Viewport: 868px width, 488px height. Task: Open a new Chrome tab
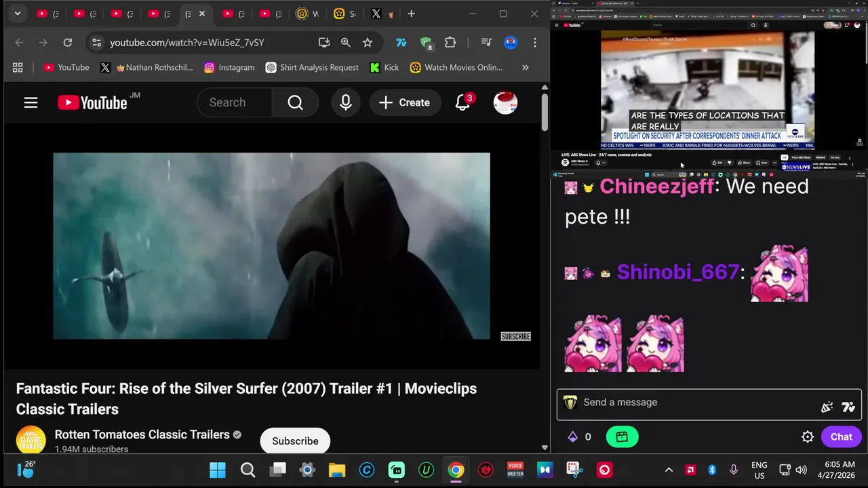411,14
